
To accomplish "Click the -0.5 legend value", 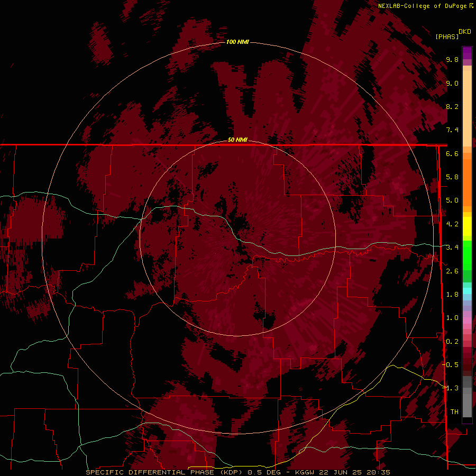I will (x=451, y=365).
